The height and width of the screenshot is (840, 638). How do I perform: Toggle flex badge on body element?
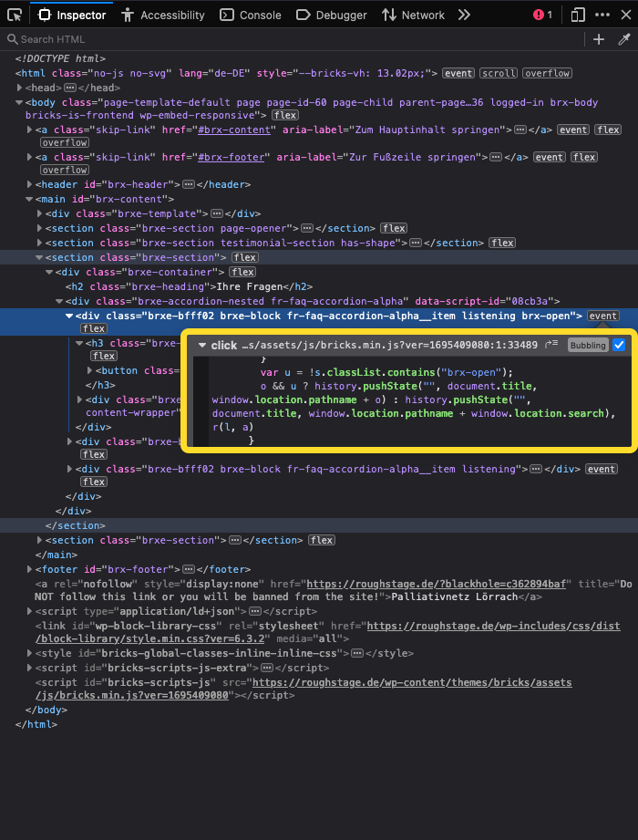coord(284,116)
